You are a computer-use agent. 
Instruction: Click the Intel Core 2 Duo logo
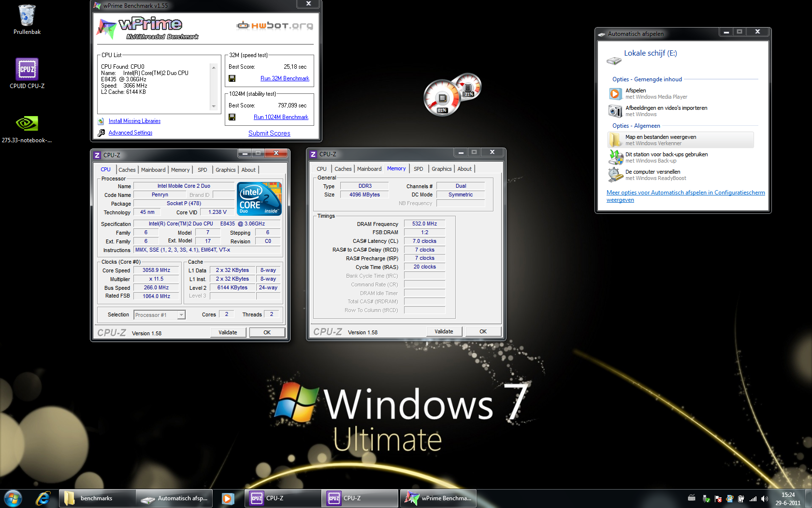tap(259, 198)
